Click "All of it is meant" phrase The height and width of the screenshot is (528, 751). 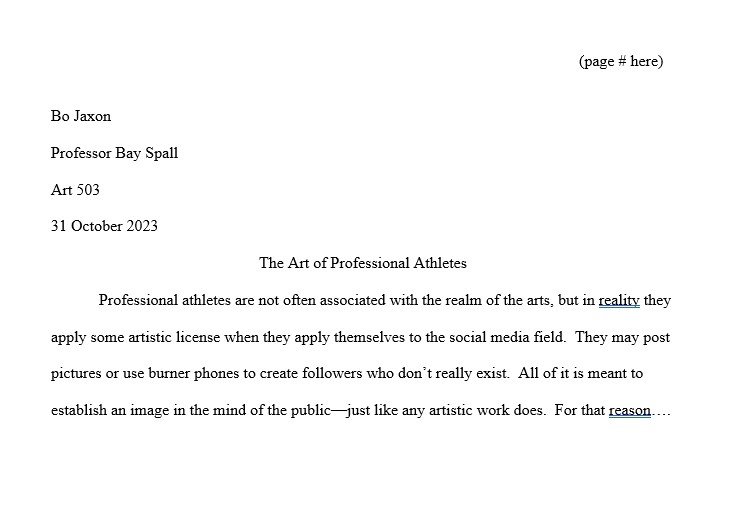tap(574, 374)
